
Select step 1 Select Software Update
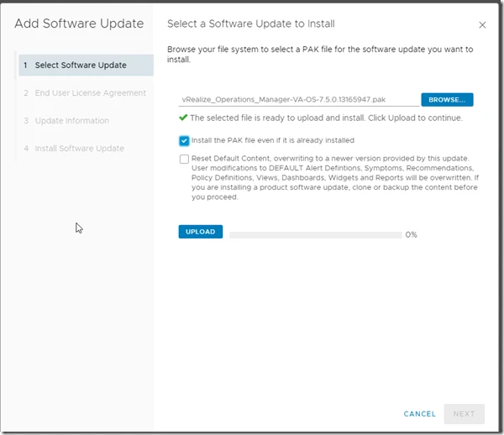click(86, 66)
